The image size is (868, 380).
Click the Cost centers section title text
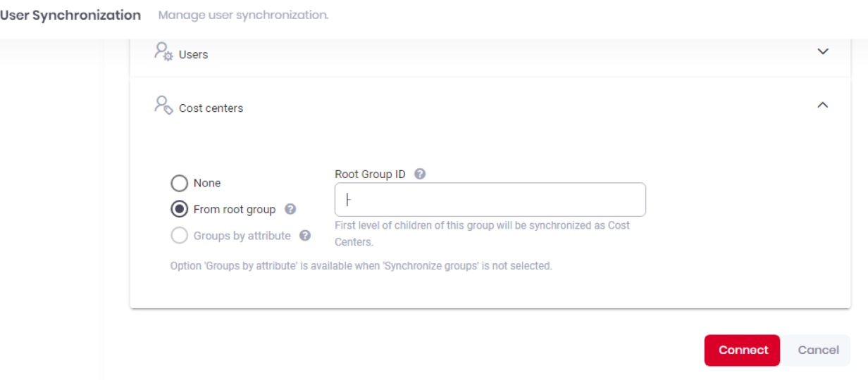pyautogui.click(x=211, y=108)
